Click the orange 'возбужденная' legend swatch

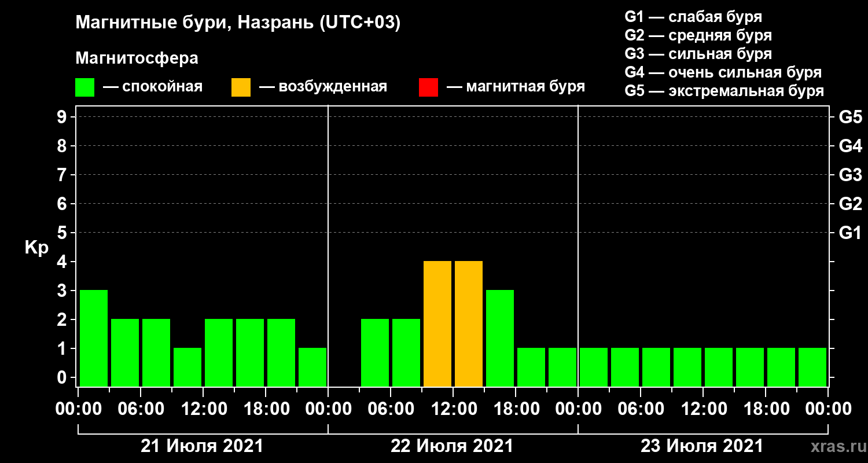[x=241, y=87]
